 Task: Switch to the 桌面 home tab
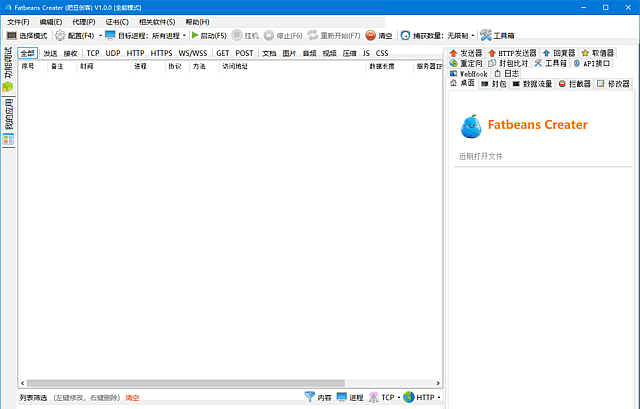(462, 83)
